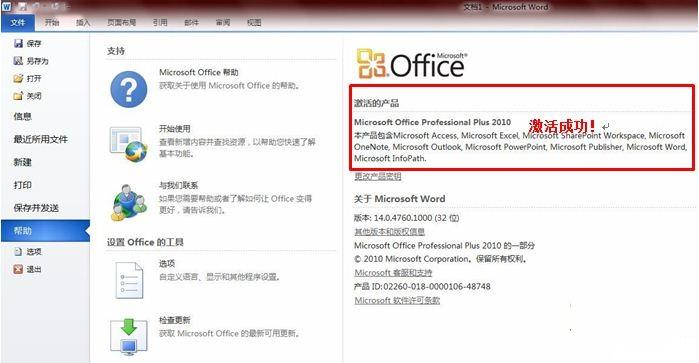
Task: Click additional version and copyright info link
Action: 389,231
